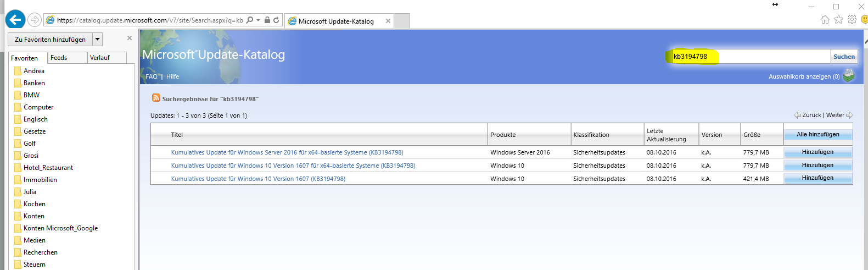Add Windows 10 x64 779,7 MB update
The height and width of the screenshot is (270, 868).
click(818, 165)
